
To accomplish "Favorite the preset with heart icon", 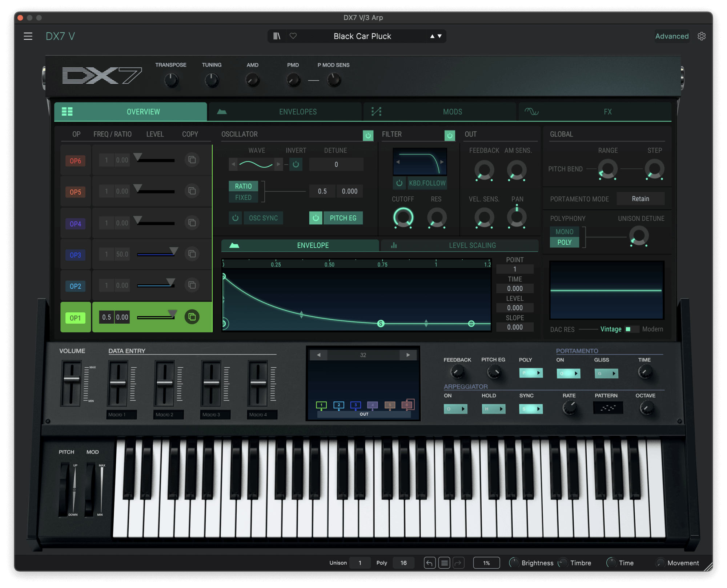I will [293, 36].
